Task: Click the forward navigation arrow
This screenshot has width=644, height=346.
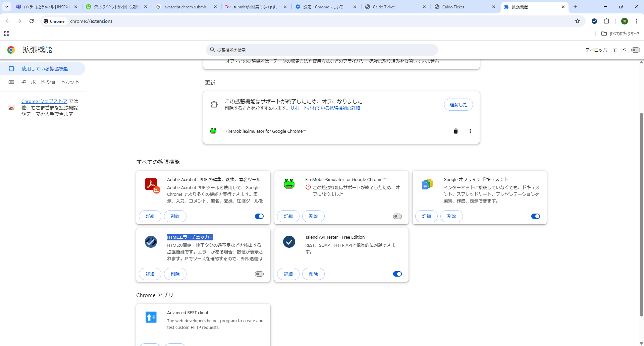Action: 19,21
